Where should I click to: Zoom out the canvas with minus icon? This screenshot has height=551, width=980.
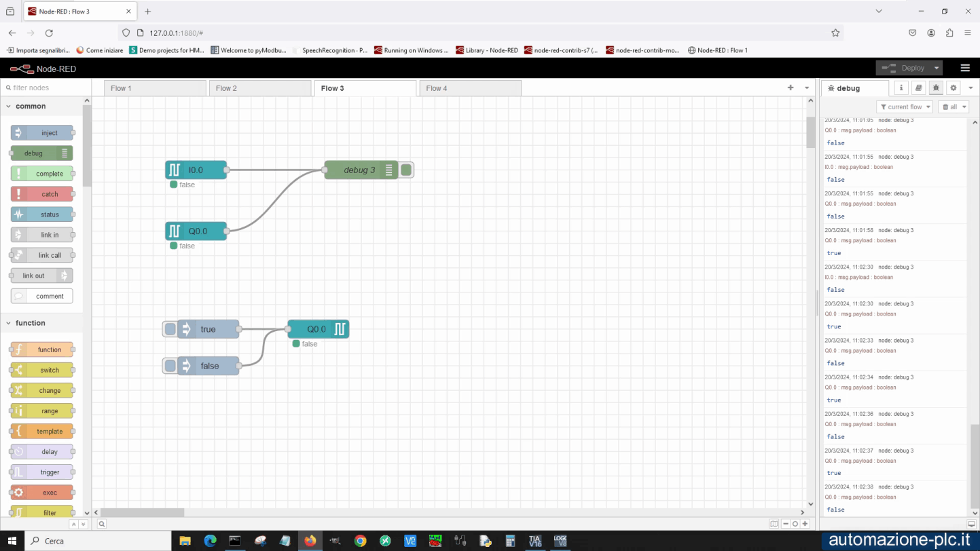click(x=785, y=524)
